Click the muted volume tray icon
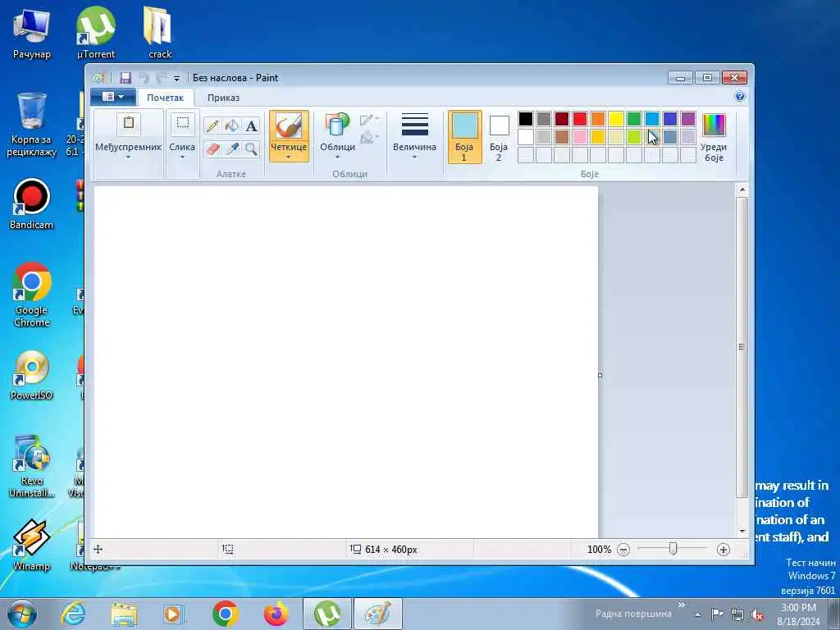The width and height of the screenshot is (840, 630). click(757, 614)
